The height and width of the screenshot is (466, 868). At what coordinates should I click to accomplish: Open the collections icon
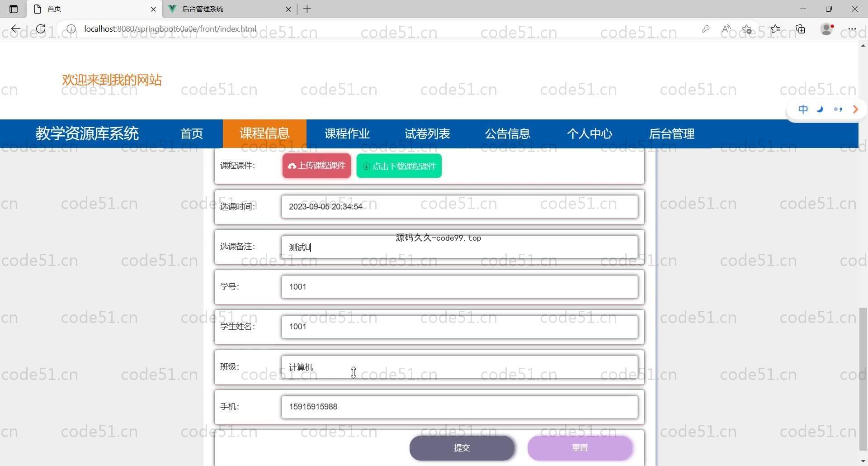[x=801, y=29]
